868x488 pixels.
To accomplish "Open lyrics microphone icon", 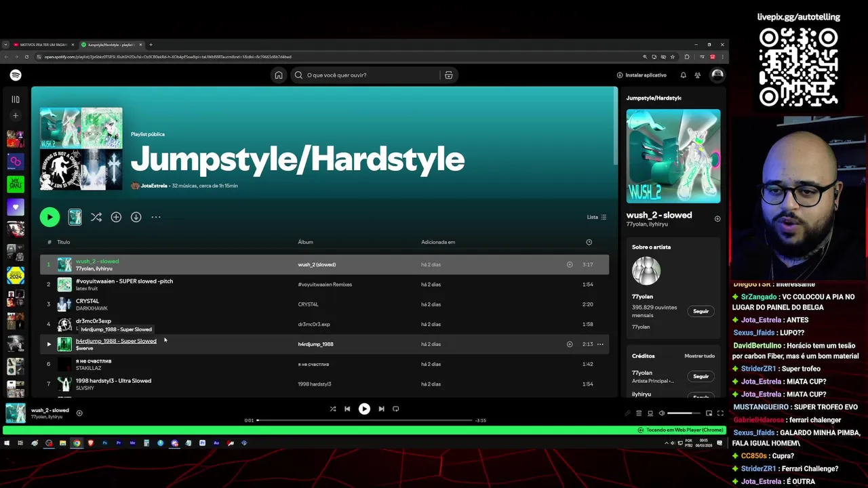I will [x=627, y=413].
